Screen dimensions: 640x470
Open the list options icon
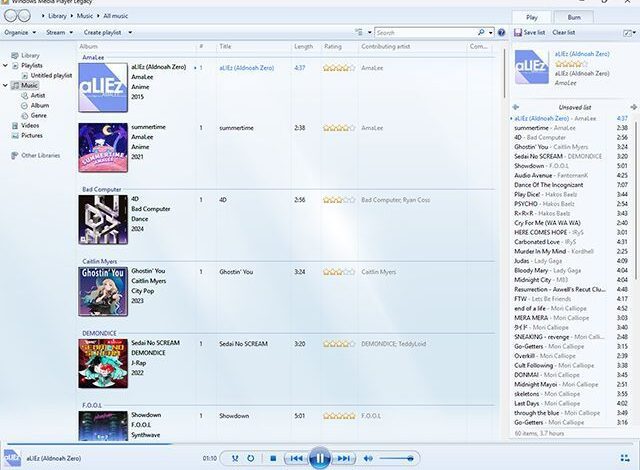tap(628, 33)
